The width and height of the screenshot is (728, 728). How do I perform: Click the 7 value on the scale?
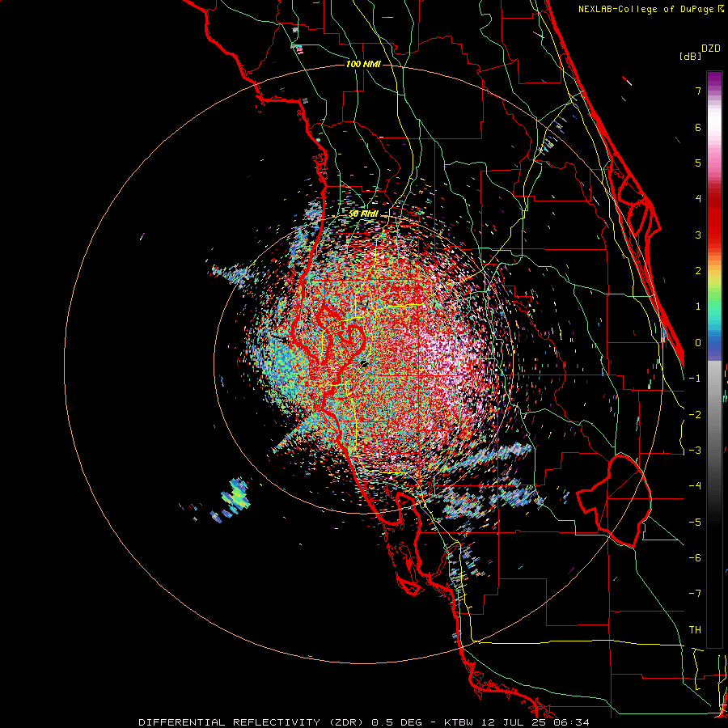698,91
